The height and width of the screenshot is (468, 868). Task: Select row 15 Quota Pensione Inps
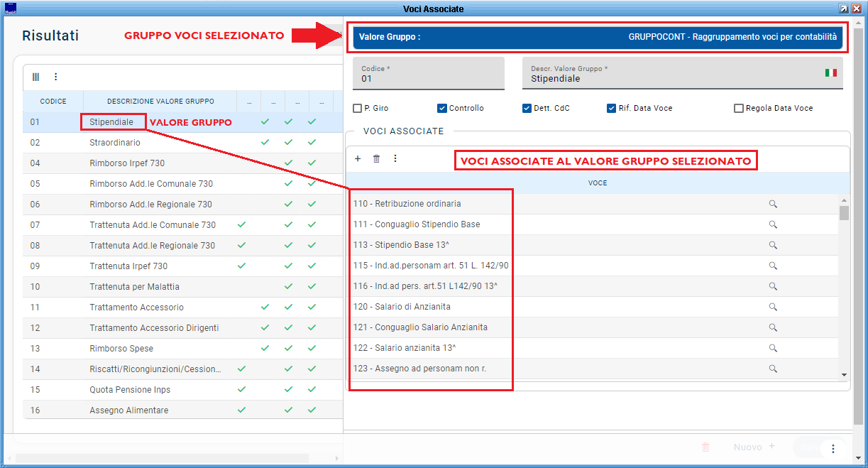182,390
